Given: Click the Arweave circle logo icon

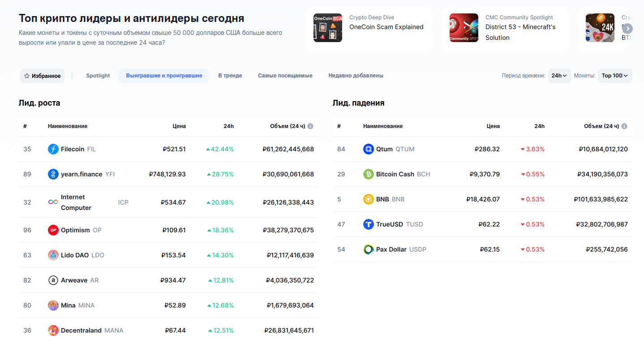Looking at the screenshot, I should tap(53, 280).
